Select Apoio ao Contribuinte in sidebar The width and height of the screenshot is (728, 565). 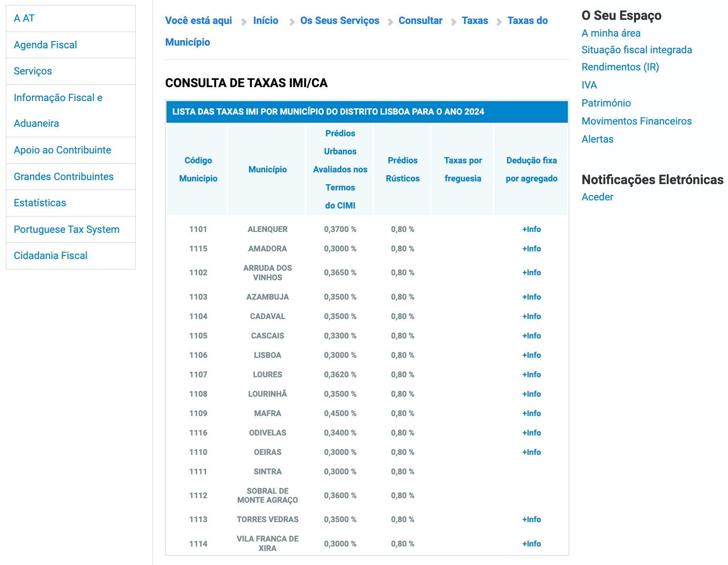pos(62,150)
